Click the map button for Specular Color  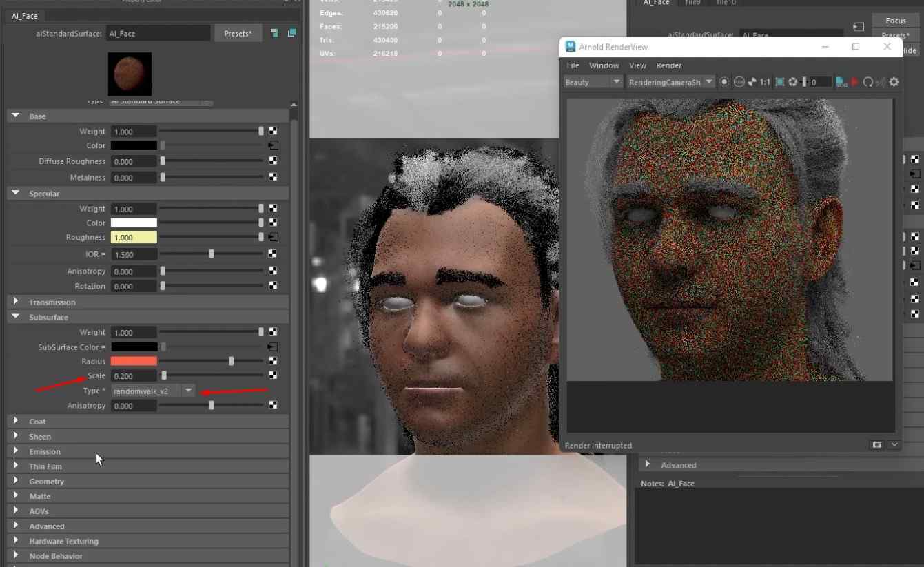pyautogui.click(x=273, y=223)
